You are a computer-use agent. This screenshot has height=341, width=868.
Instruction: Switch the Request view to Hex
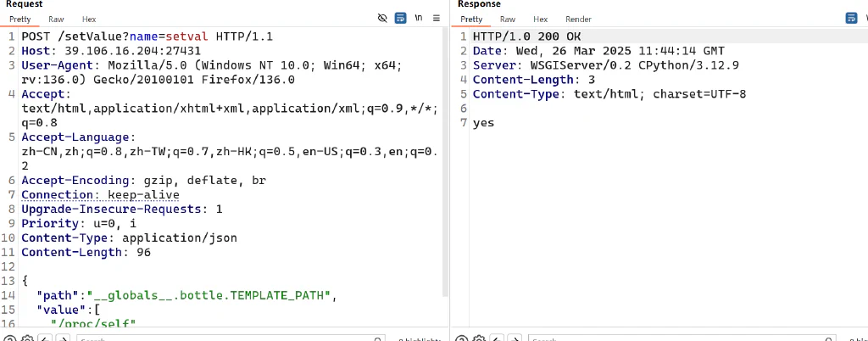(x=89, y=19)
